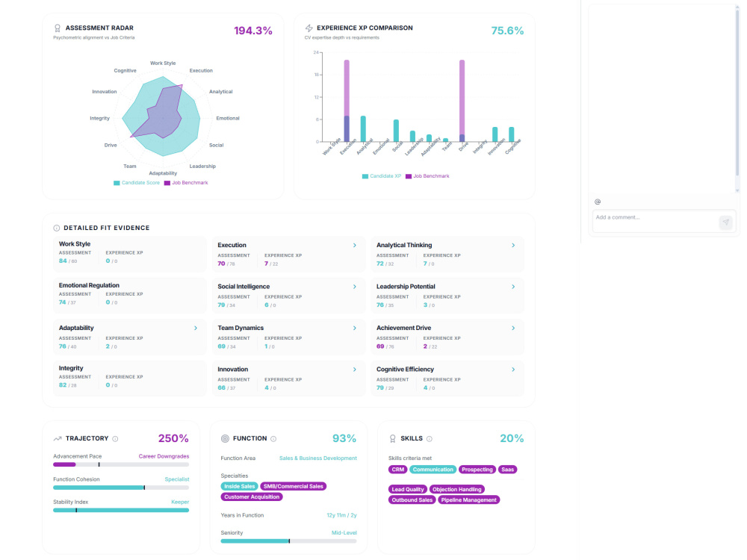This screenshot has width=747, height=560.
Task: Click the Function target icon
Action: pyautogui.click(x=225, y=438)
